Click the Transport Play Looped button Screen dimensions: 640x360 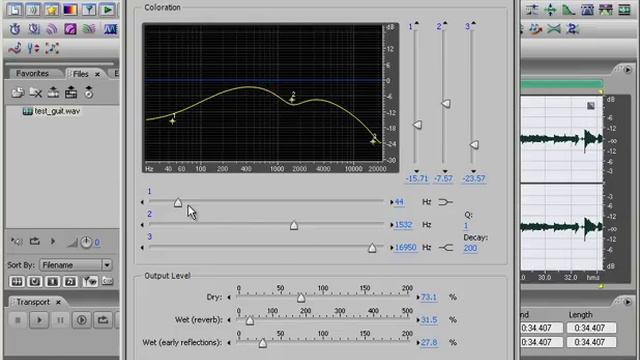coord(103,320)
